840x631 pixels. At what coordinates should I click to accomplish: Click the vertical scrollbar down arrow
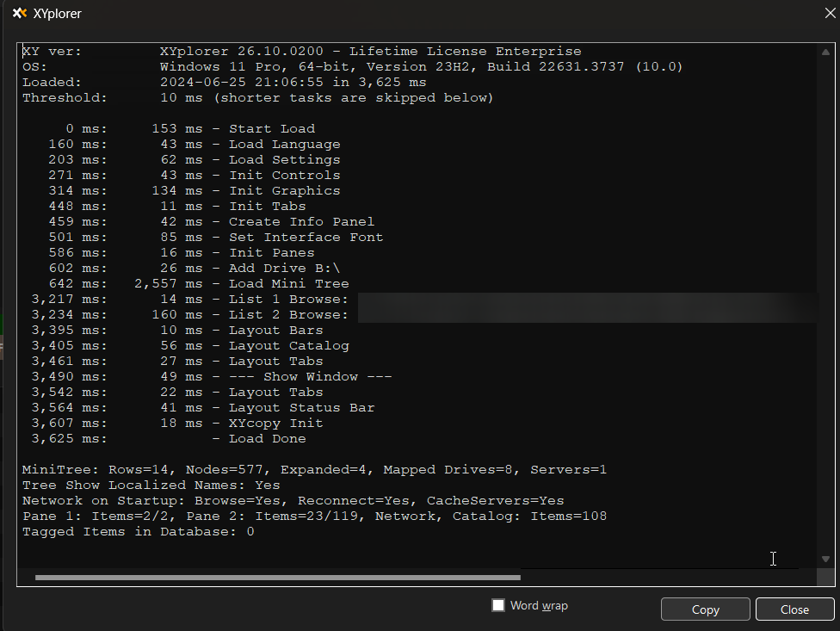pos(825,559)
